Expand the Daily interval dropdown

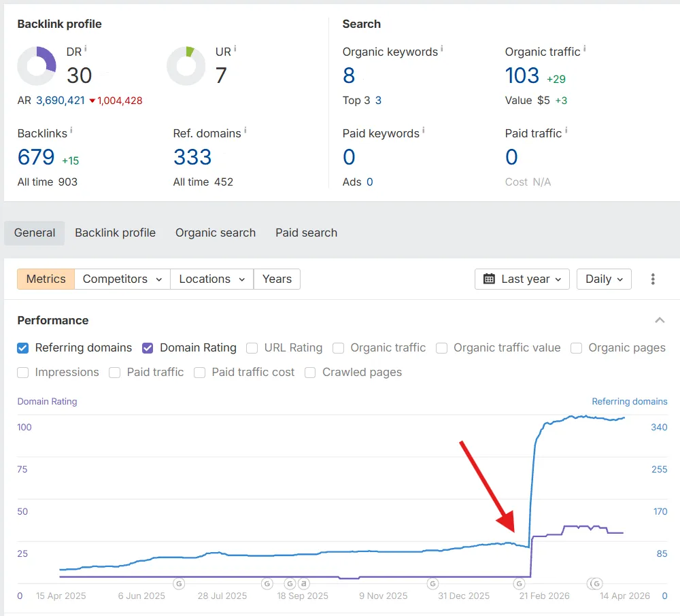604,279
